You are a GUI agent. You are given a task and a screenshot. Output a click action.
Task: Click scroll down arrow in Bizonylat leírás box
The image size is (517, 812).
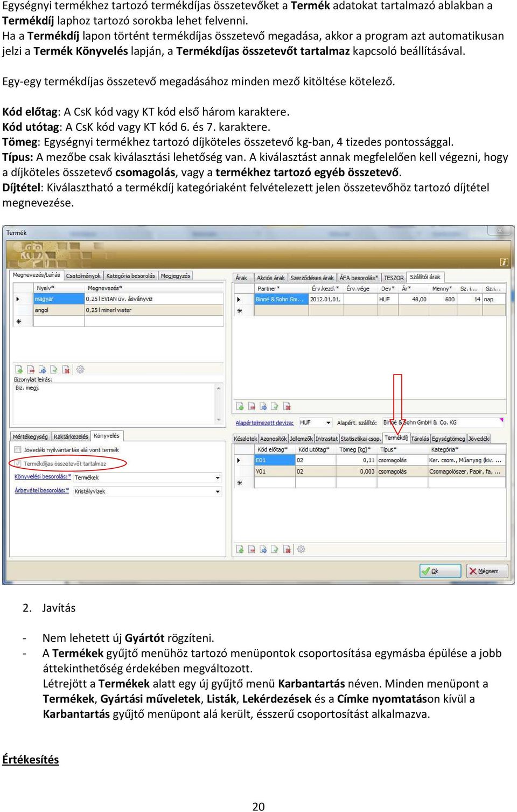coord(219,419)
